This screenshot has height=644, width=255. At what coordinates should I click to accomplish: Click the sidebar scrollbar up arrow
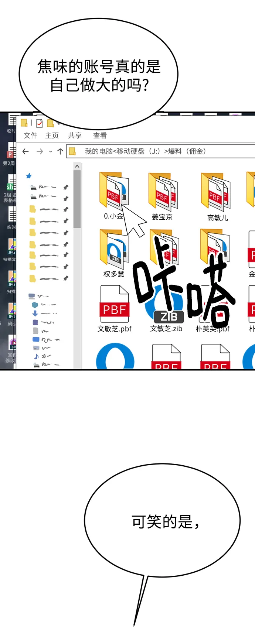[77, 166]
